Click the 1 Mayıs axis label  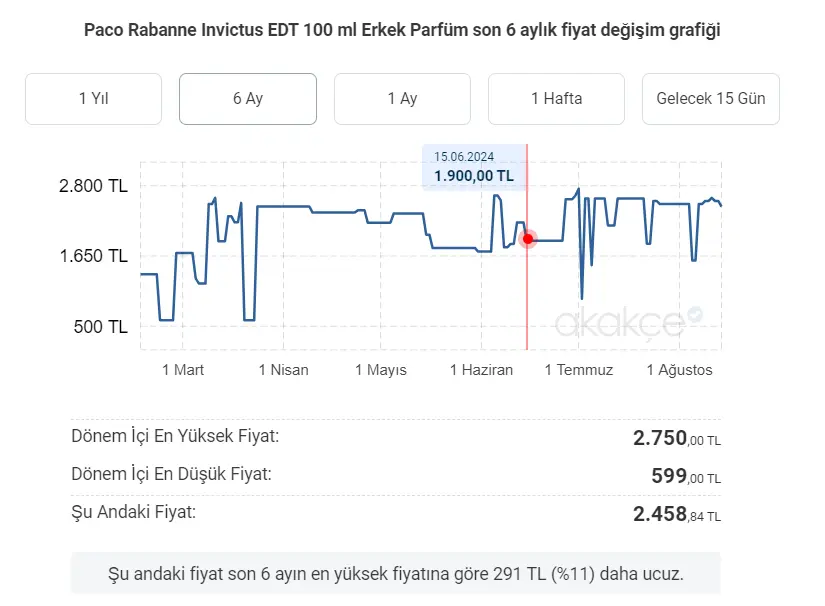381,370
